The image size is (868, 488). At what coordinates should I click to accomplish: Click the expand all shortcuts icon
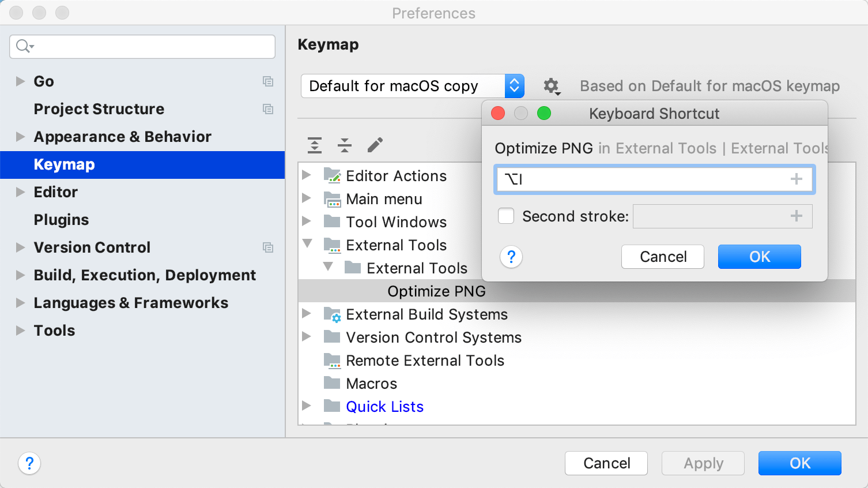[x=315, y=145]
